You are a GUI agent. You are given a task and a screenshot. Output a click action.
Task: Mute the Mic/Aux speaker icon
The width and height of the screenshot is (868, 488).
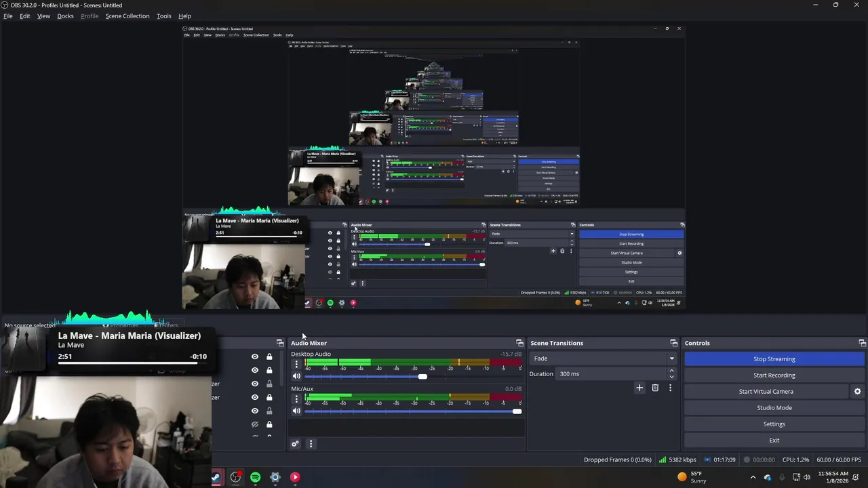[x=296, y=411]
